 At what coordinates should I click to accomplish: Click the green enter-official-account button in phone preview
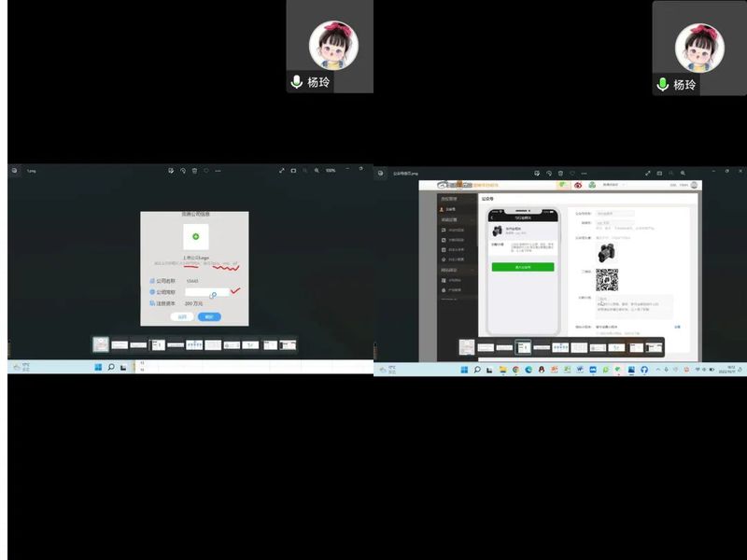(x=523, y=267)
